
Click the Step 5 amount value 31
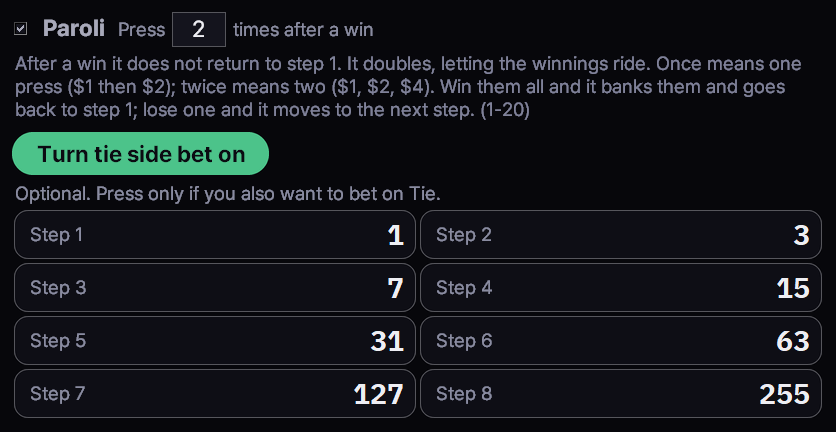387,341
